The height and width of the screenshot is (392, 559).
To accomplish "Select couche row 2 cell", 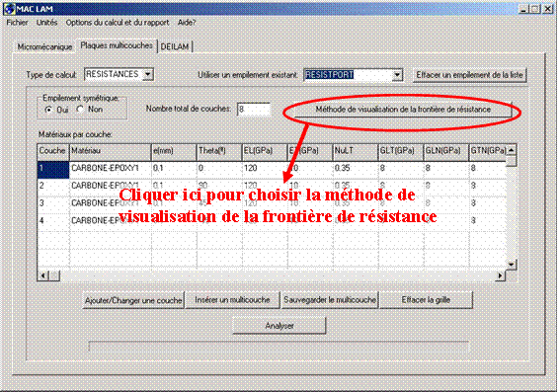I will [53, 187].
